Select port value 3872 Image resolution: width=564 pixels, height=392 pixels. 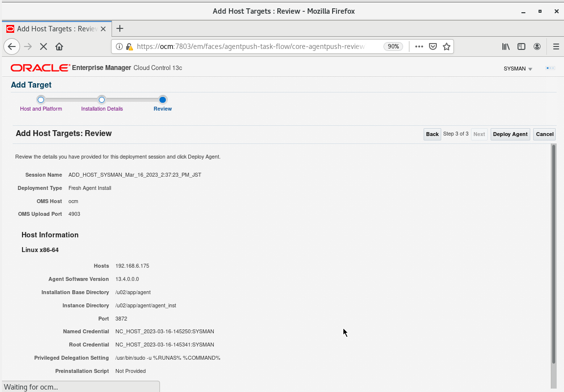point(121,319)
